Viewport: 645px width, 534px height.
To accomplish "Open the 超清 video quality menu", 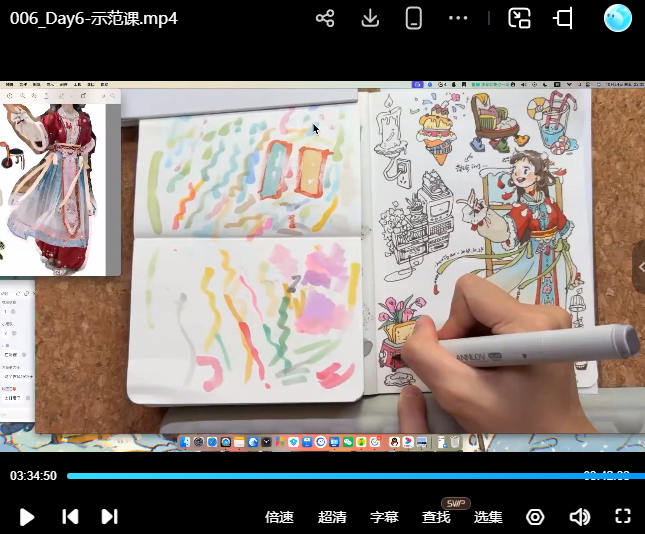I will point(332,517).
